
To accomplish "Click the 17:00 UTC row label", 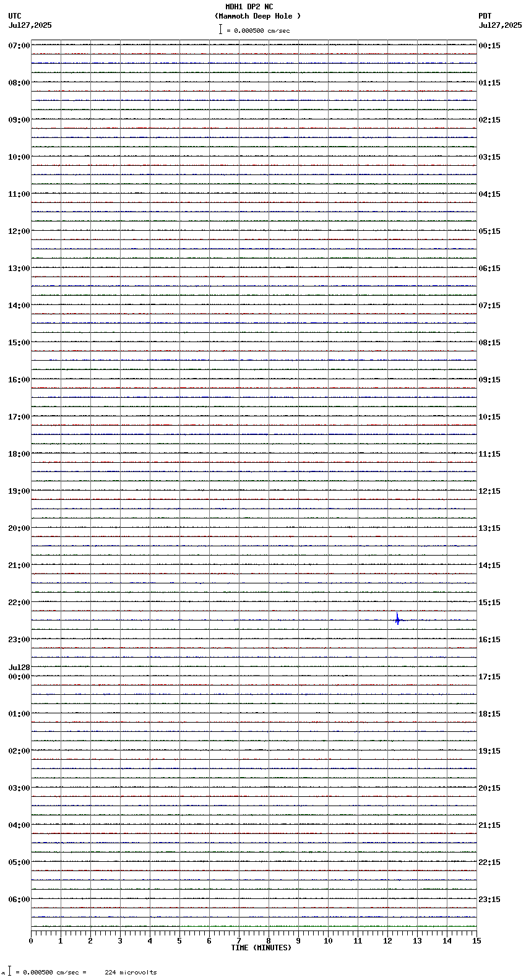I will tap(19, 417).
